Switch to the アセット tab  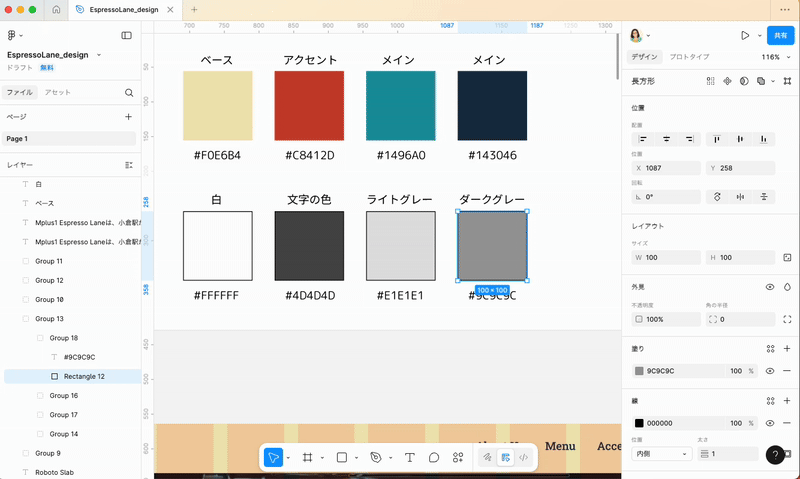[x=58, y=92]
